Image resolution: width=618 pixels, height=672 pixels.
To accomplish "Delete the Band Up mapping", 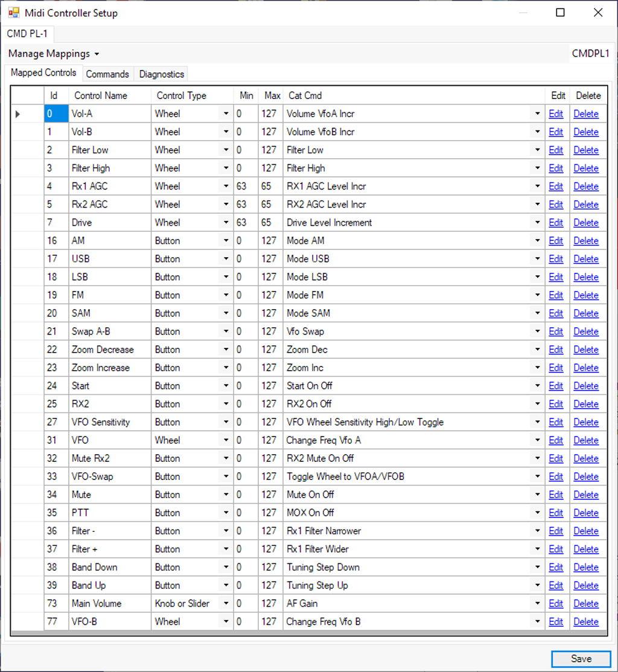I will (x=586, y=586).
